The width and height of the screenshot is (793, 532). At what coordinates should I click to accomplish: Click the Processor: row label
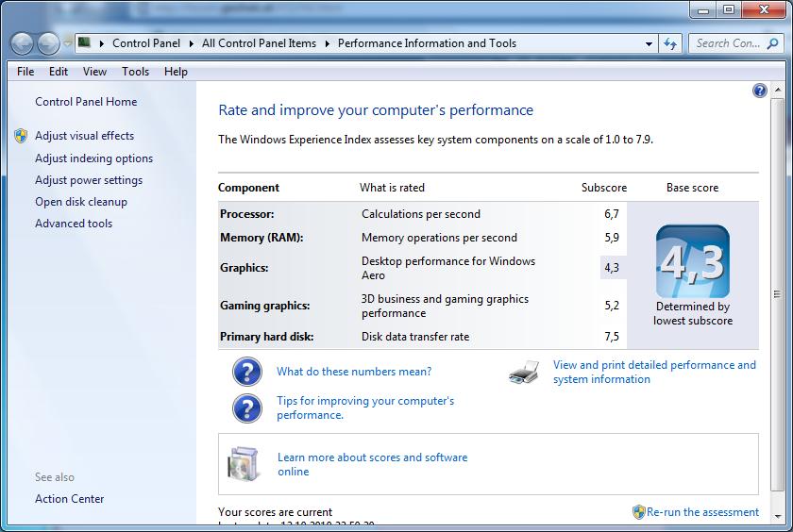pos(246,214)
